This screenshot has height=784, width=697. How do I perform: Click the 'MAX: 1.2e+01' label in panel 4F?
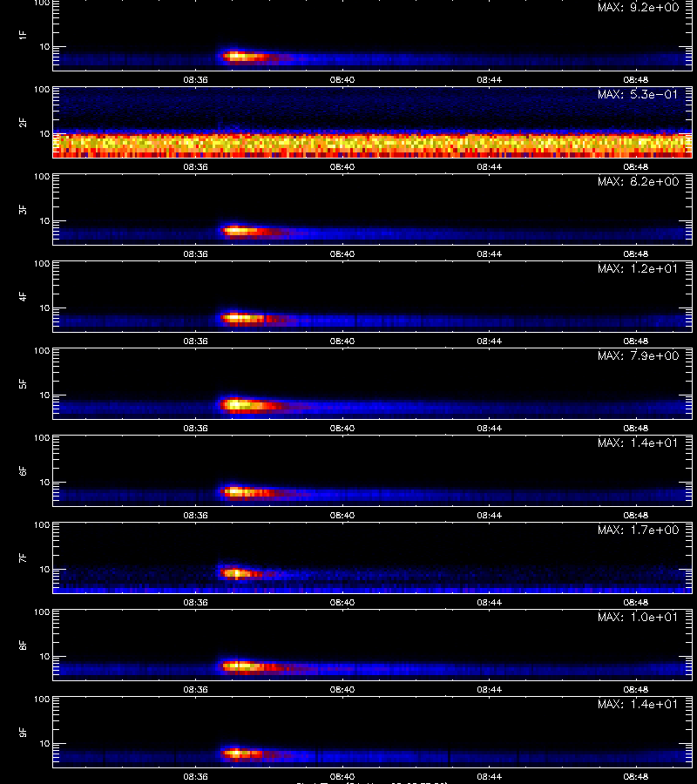[x=638, y=268]
